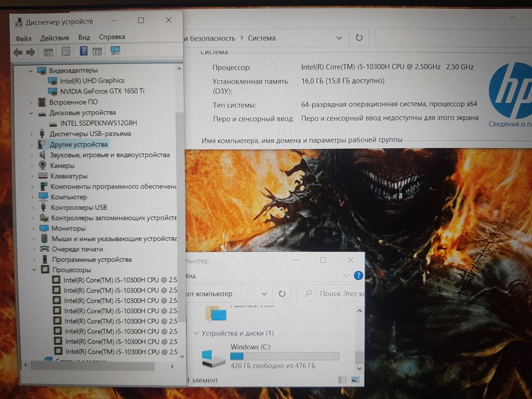Click the Система breadcrumb in address bar
Screen dimensions: 532x399
click(x=262, y=38)
